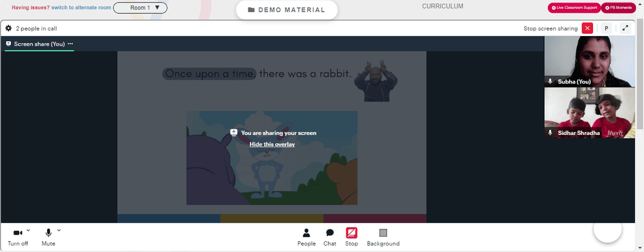Select Sidhar Shradha video thumbnail

pos(589,113)
